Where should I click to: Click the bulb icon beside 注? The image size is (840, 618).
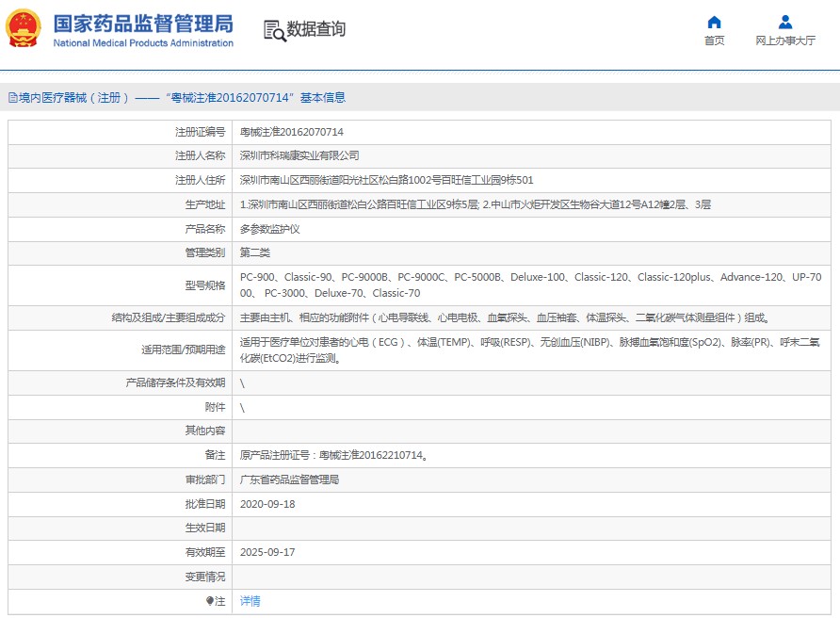pyautogui.click(x=210, y=601)
